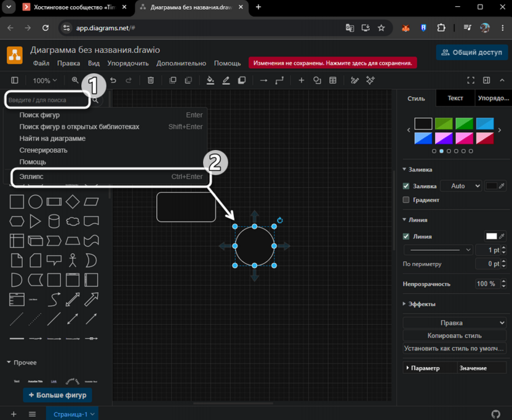
Task: Open the 100% zoom dropdown
Action: (x=45, y=81)
